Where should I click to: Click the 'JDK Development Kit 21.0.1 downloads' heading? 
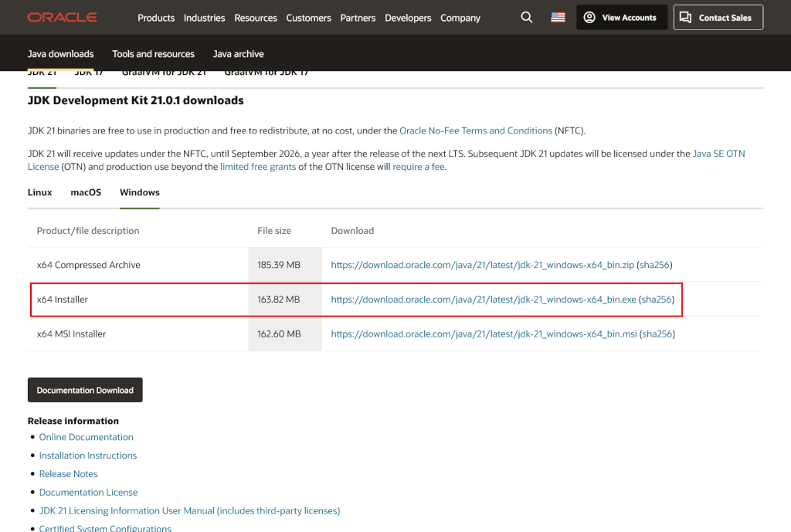[x=136, y=100]
